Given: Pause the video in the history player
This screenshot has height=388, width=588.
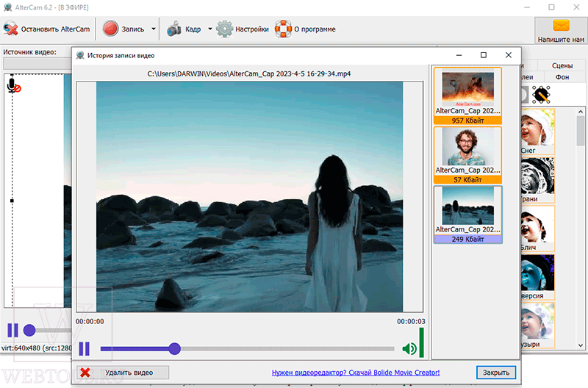Looking at the screenshot, I should (x=85, y=348).
